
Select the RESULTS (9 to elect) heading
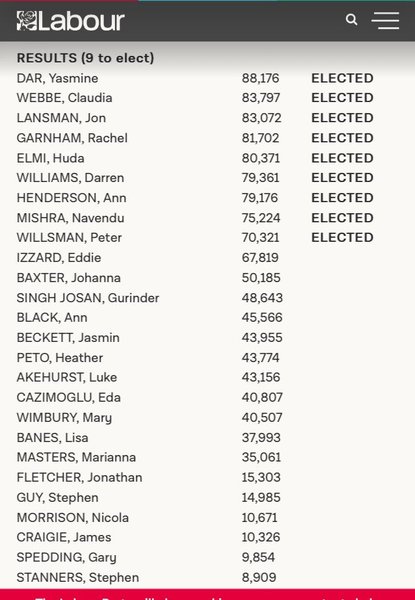pos(85,58)
